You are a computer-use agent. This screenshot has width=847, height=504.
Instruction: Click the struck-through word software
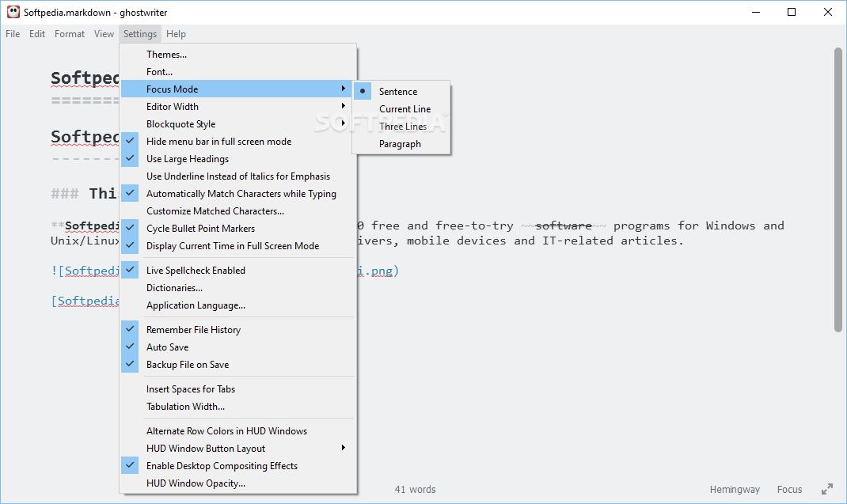point(564,225)
